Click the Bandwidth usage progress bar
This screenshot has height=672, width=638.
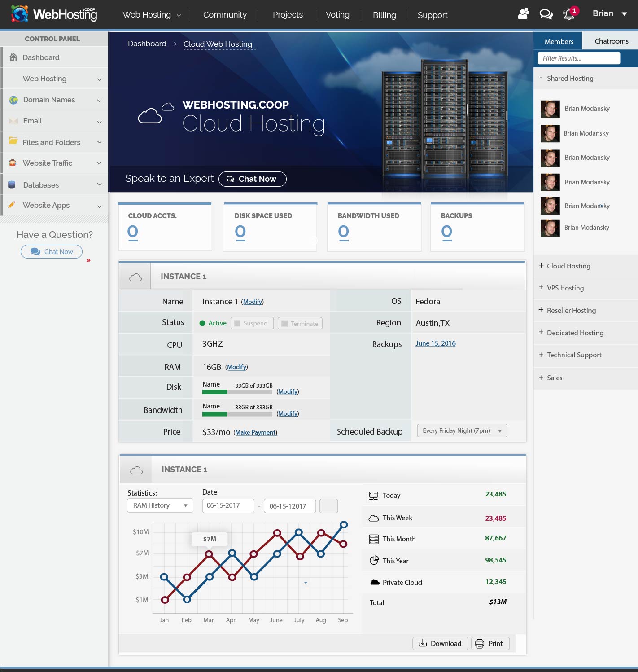pyautogui.click(x=237, y=414)
